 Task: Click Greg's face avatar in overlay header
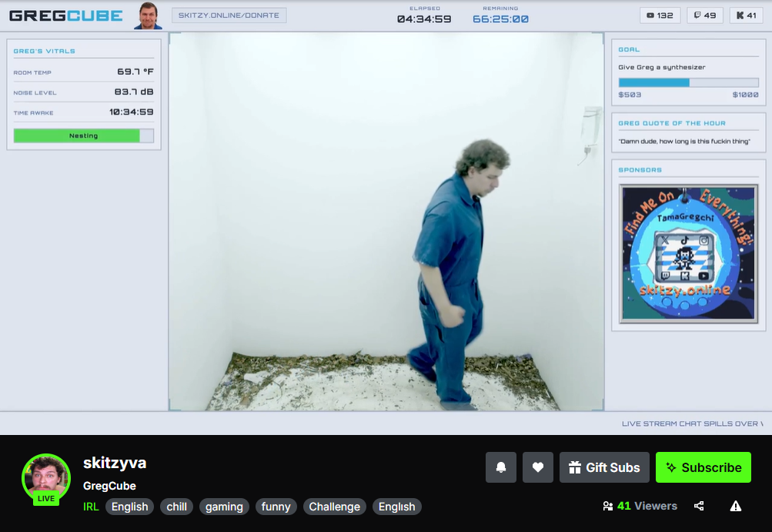pos(149,15)
